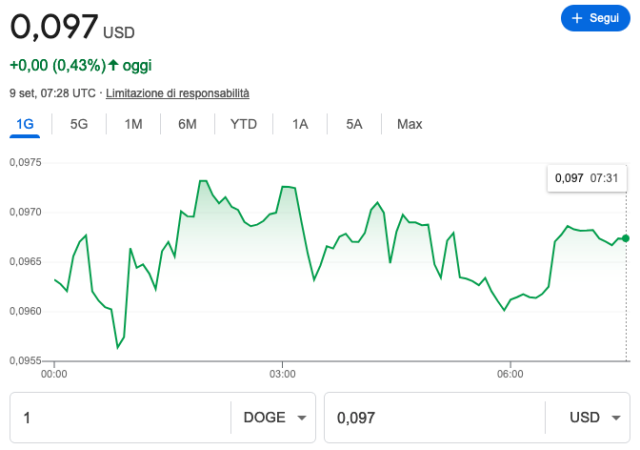Select the 1A time range
This screenshot has width=640, height=450.
pyautogui.click(x=300, y=124)
